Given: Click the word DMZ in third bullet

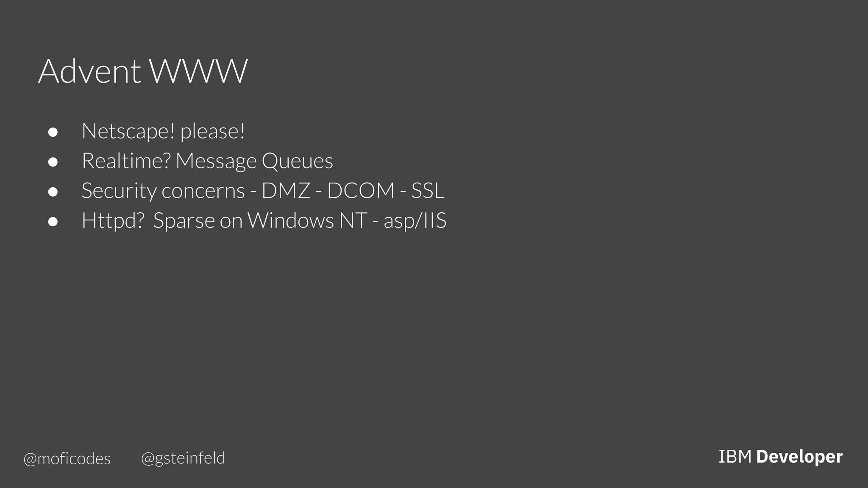Looking at the screenshot, I should [286, 191].
